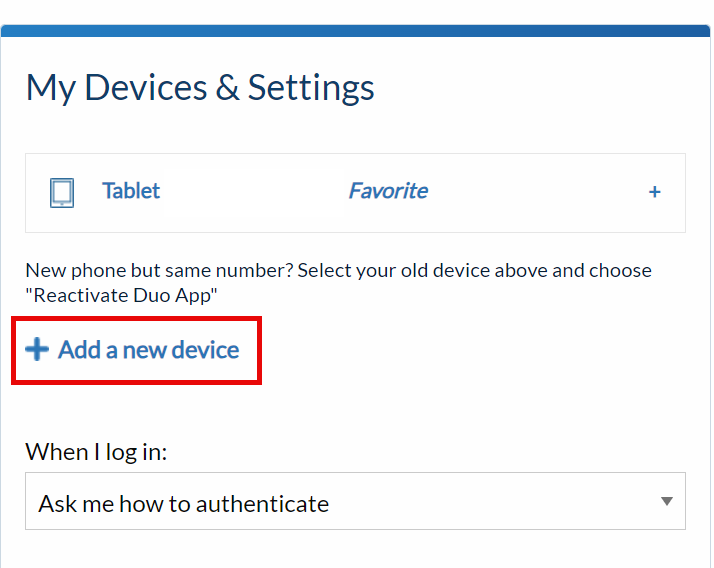714x568 pixels.
Task: Select the Ask me how to authenticate text
Action: point(184,504)
